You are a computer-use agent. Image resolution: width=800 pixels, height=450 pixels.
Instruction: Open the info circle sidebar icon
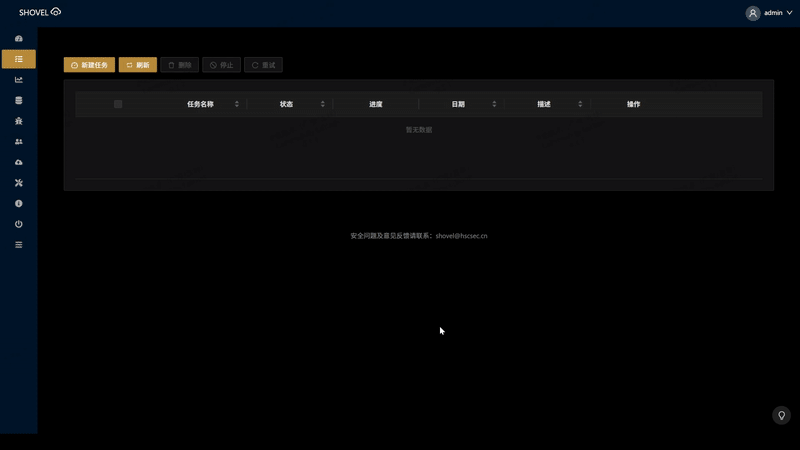click(x=19, y=204)
